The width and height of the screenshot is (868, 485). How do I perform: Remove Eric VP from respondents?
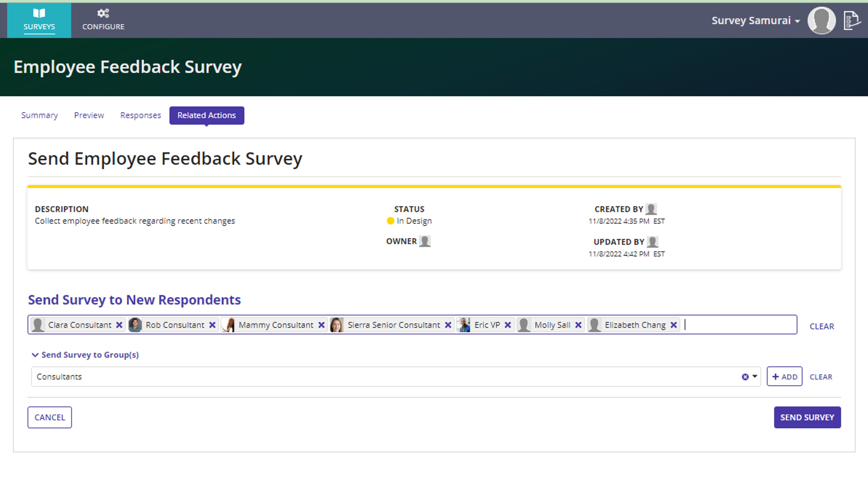click(508, 325)
